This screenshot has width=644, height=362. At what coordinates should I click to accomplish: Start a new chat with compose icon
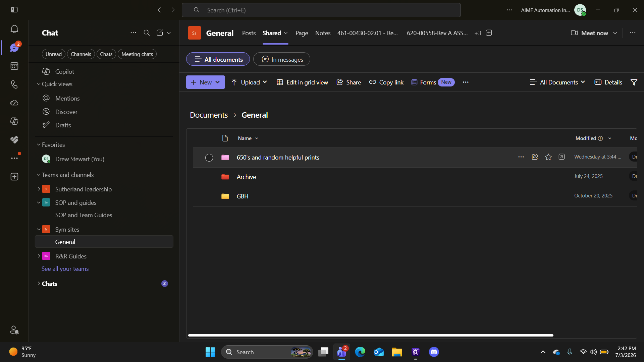[x=160, y=33]
